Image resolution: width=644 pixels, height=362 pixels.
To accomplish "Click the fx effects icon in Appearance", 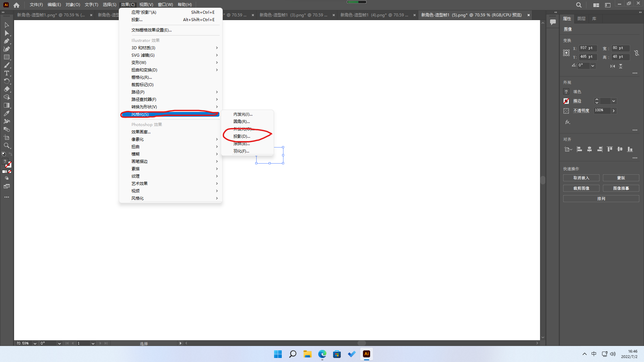I will tap(568, 122).
